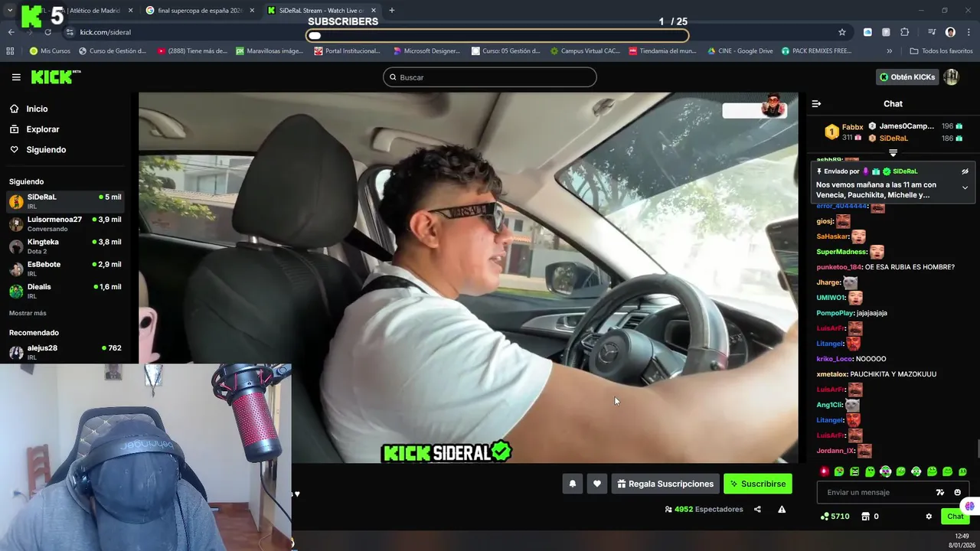Viewport: 980px width, 551px height.
Task: Expand the gift leaderboard arrow
Action: [x=893, y=153]
